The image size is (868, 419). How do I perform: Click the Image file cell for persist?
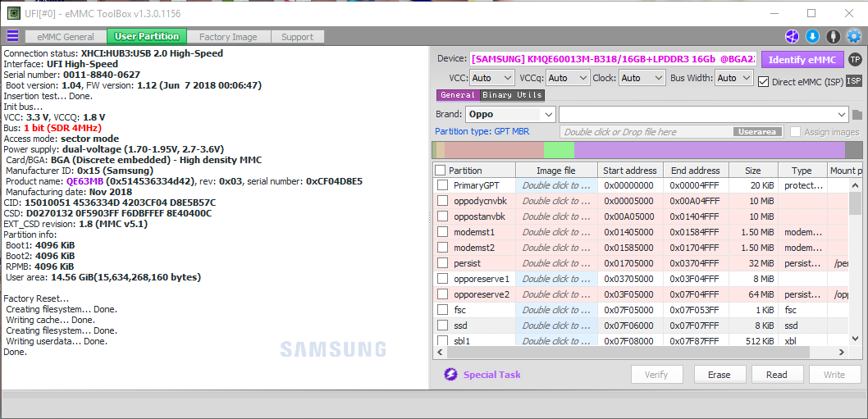click(556, 263)
